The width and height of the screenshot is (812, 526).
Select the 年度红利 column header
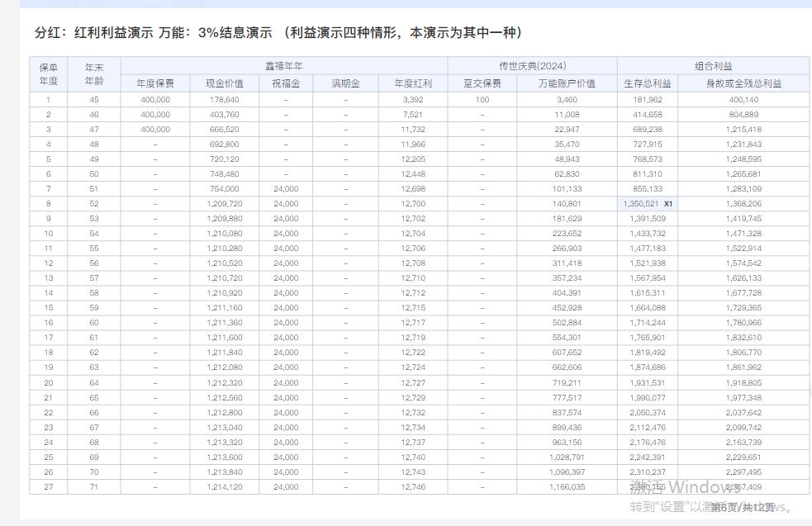coord(413,83)
